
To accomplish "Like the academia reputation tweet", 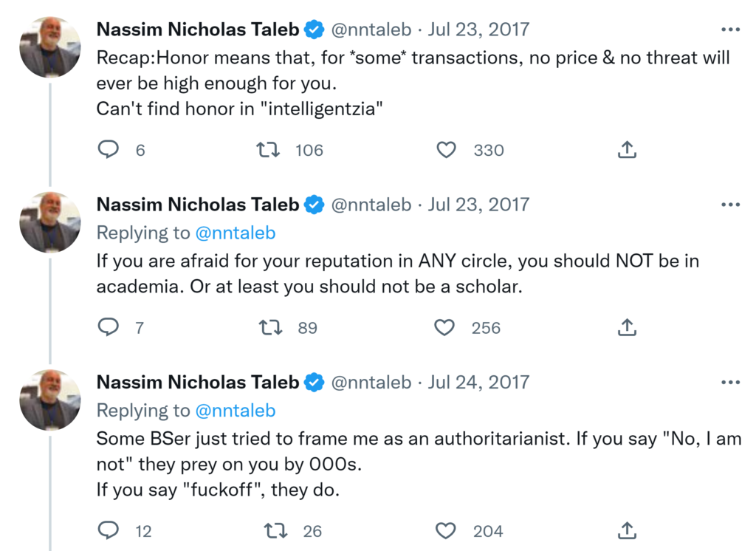I will coord(444,327).
